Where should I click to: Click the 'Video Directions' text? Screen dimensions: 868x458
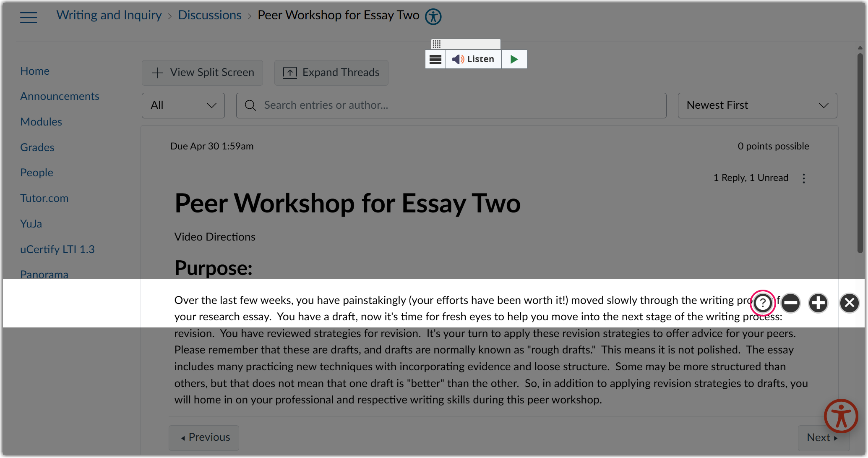[215, 237]
